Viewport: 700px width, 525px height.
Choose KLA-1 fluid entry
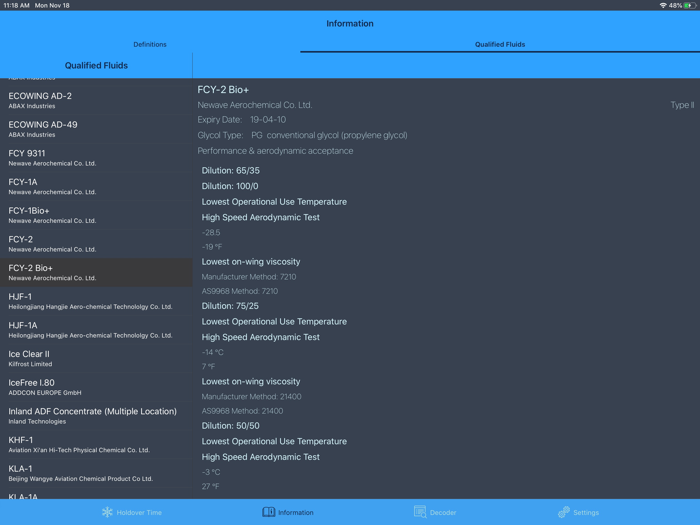point(96,472)
